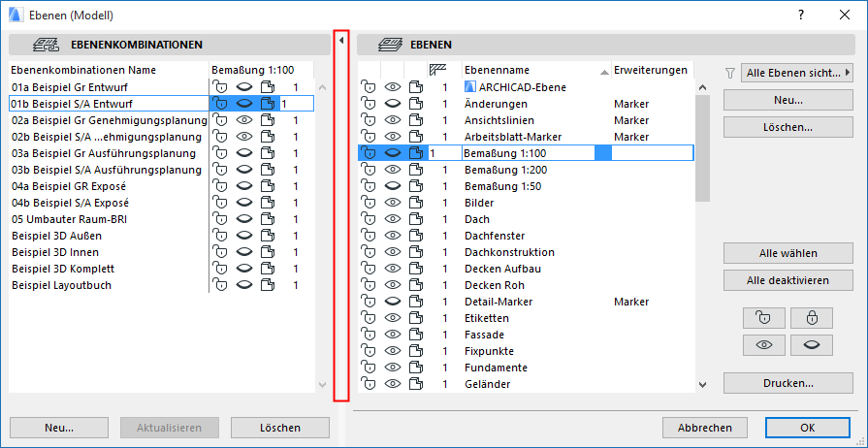Screen dimensions: 868x448
Task: Click the intersection group column header icon
Action: 438,70
